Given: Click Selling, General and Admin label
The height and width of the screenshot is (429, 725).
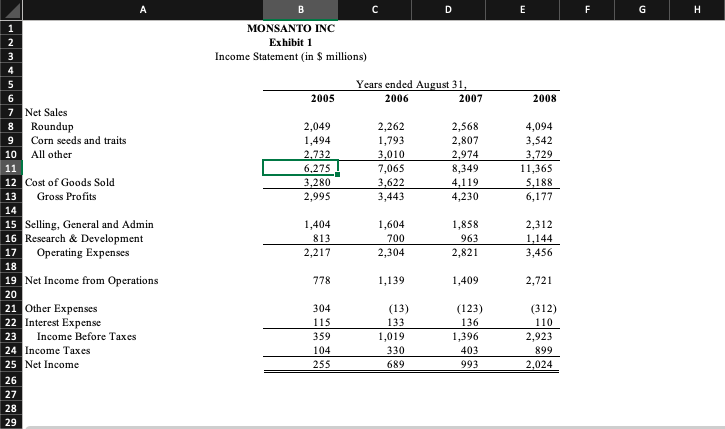Looking at the screenshot, I should [x=89, y=224].
